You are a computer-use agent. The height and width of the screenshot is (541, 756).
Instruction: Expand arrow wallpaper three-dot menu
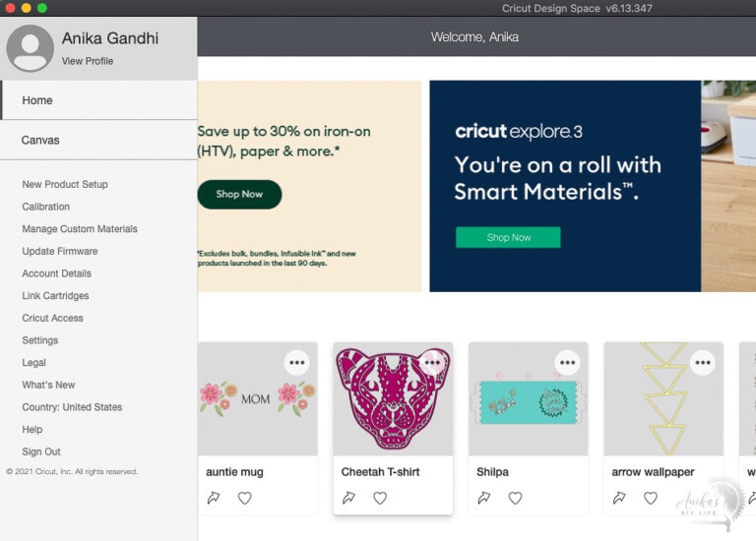click(x=702, y=363)
